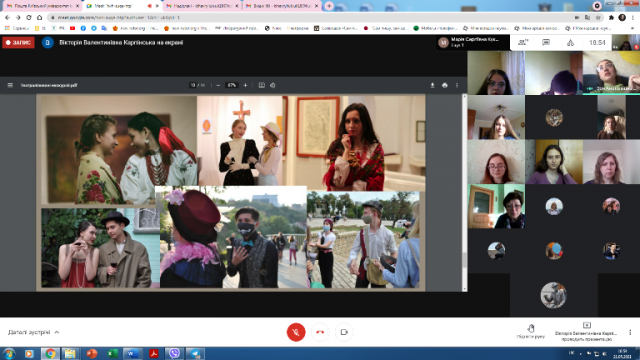The height and width of the screenshot is (360, 640).
Task: Leave the call with hang up button
Action: [320, 332]
